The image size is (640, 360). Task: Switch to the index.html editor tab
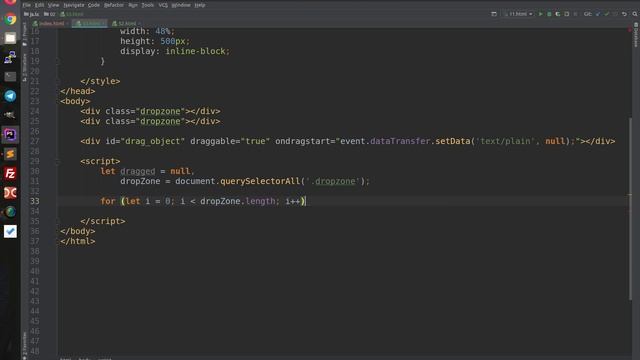point(51,23)
